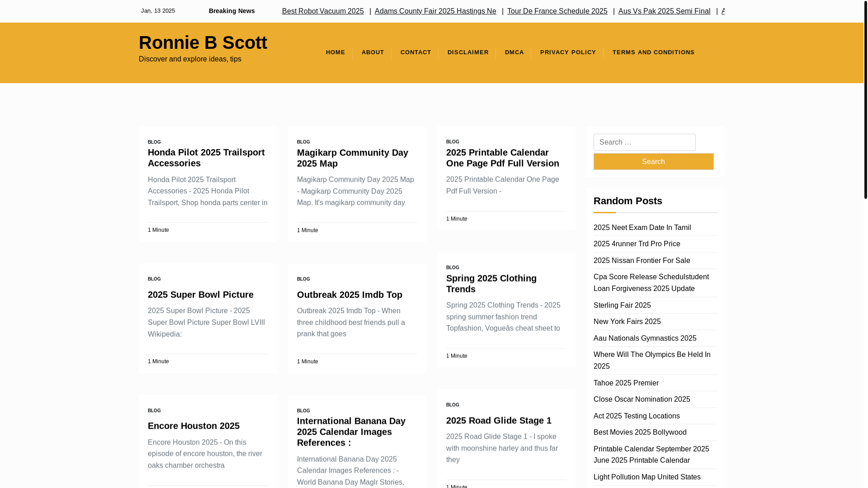Image resolution: width=868 pixels, height=488 pixels.
Task: Click Honda Pilot post excerpt text
Action: point(208,191)
